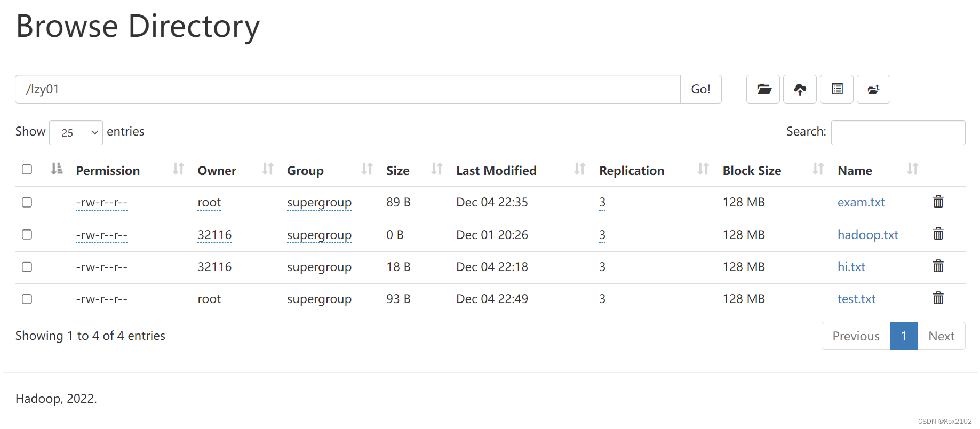
Task: Click permission -rw-r--r-- of exam.txt
Action: (101, 203)
